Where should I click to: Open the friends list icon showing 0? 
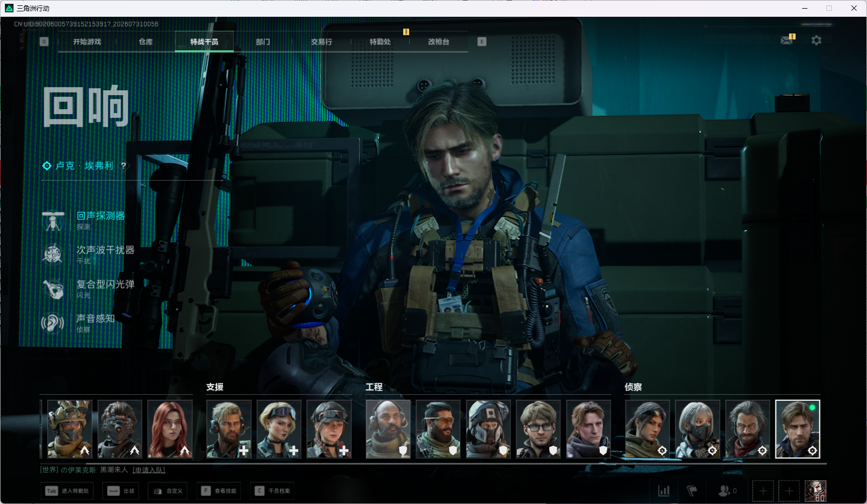click(x=727, y=491)
